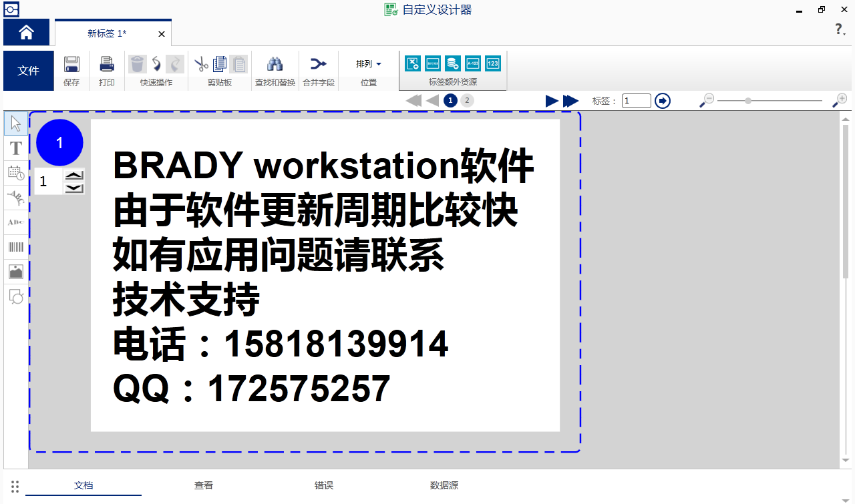Screen dimensions: 855x504
Task: Click the bottom panel drag grip dots
Action: [x=15, y=487]
